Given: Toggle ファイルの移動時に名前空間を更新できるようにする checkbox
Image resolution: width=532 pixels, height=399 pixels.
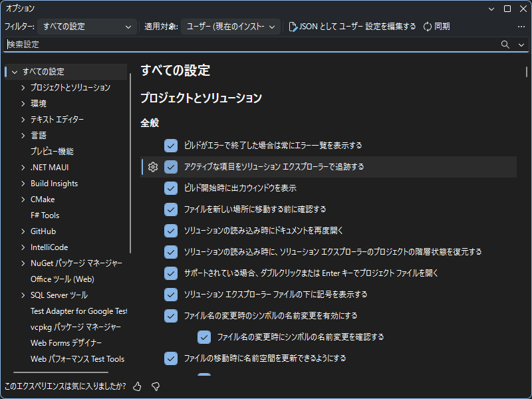Looking at the screenshot, I should pyautogui.click(x=171, y=358).
